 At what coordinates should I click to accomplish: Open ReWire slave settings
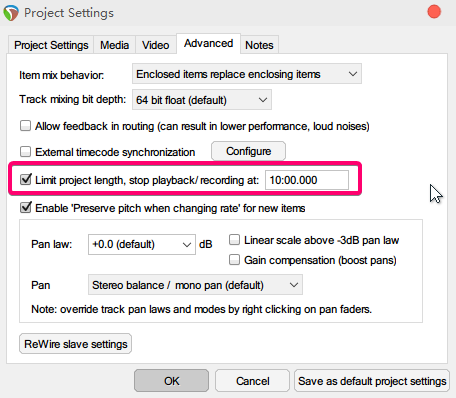(75, 344)
